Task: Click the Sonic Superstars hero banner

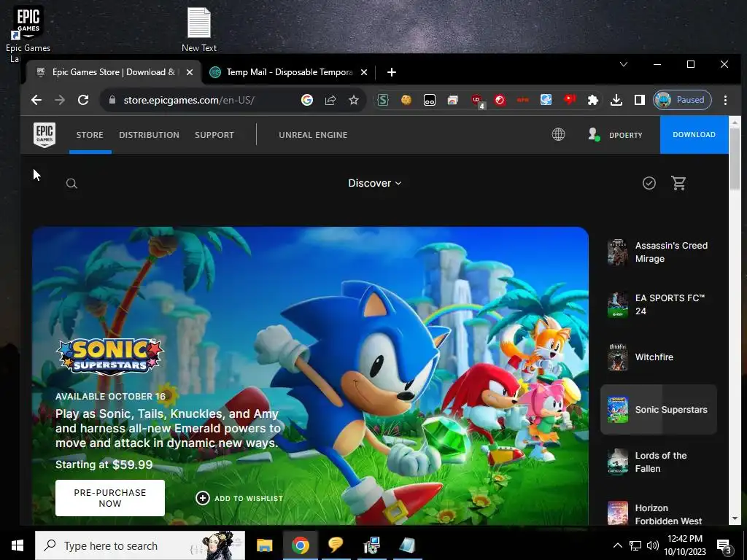Action: coord(310,376)
